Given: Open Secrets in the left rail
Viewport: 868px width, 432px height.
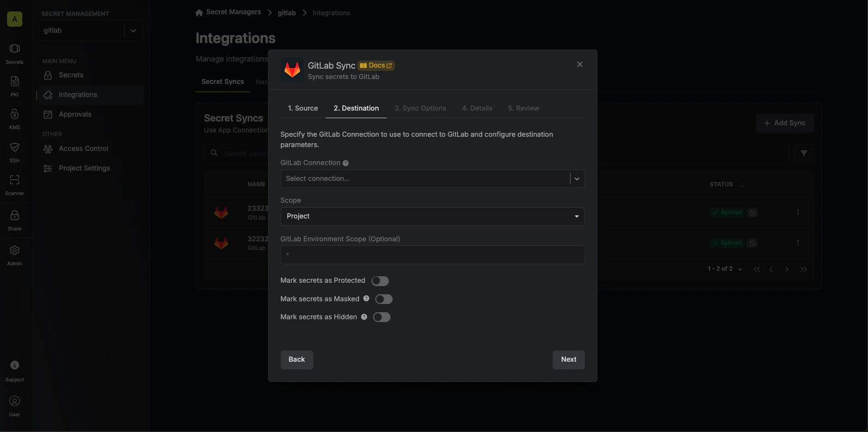Looking at the screenshot, I should (x=15, y=54).
